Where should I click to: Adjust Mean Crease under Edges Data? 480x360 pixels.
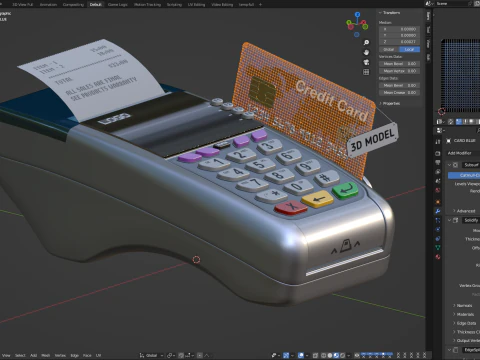coord(399,92)
